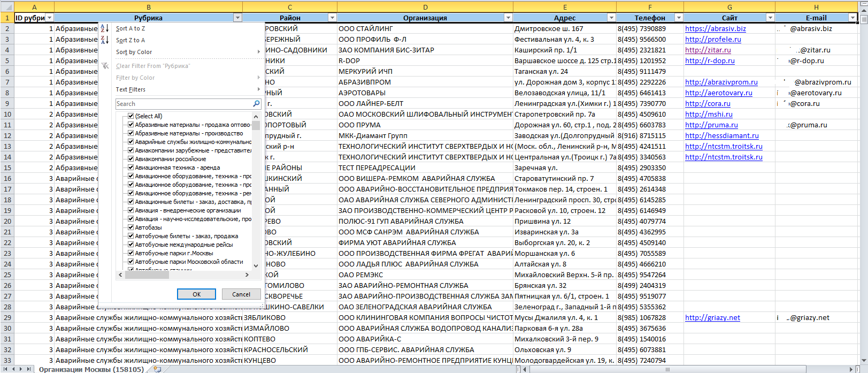Click the Sort Z to A icon
The height and width of the screenshot is (373, 868).
tap(105, 40)
